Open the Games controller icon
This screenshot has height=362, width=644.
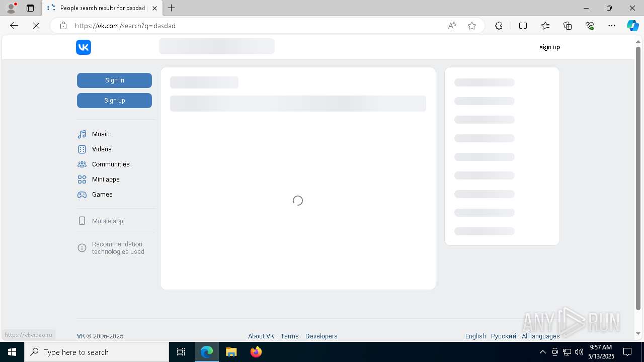(x=82, y=195)
